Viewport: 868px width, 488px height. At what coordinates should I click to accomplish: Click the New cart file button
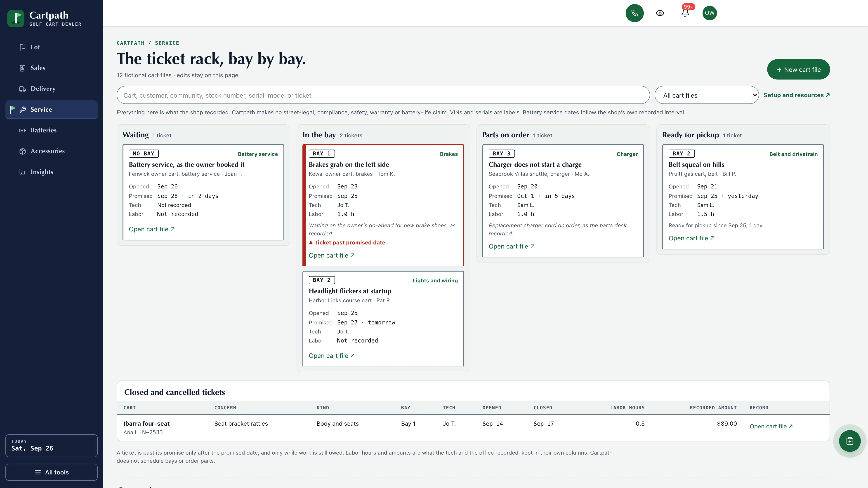click(x=798, y=70)
